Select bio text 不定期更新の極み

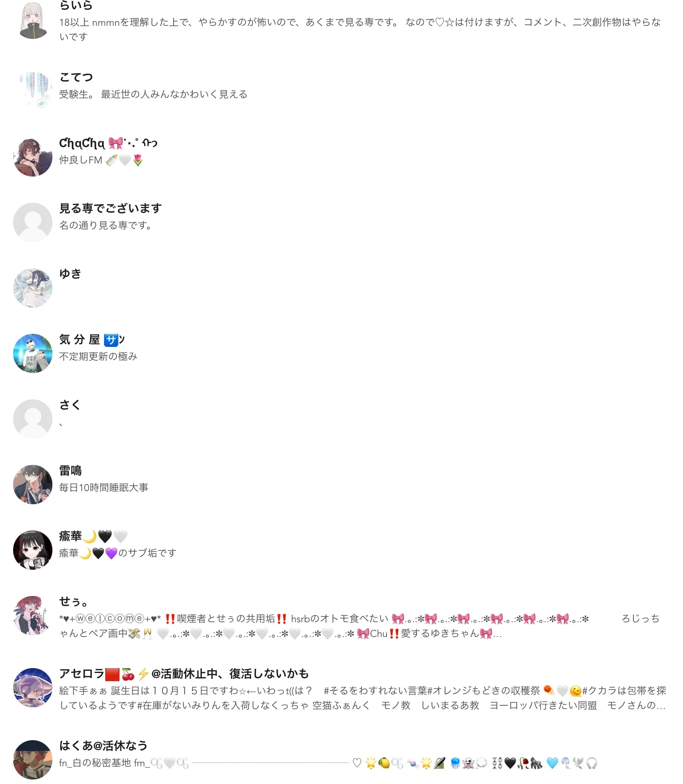click(x=98, y=356)
